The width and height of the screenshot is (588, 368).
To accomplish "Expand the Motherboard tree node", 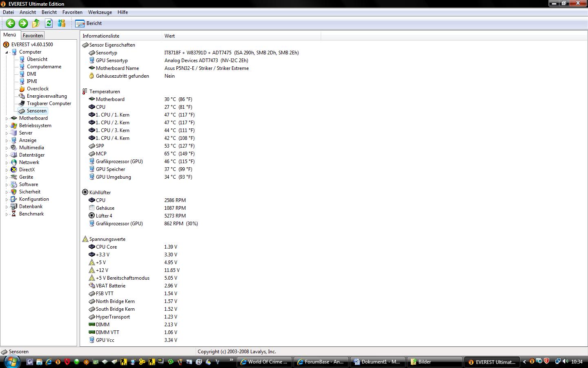I will (7, 119).
